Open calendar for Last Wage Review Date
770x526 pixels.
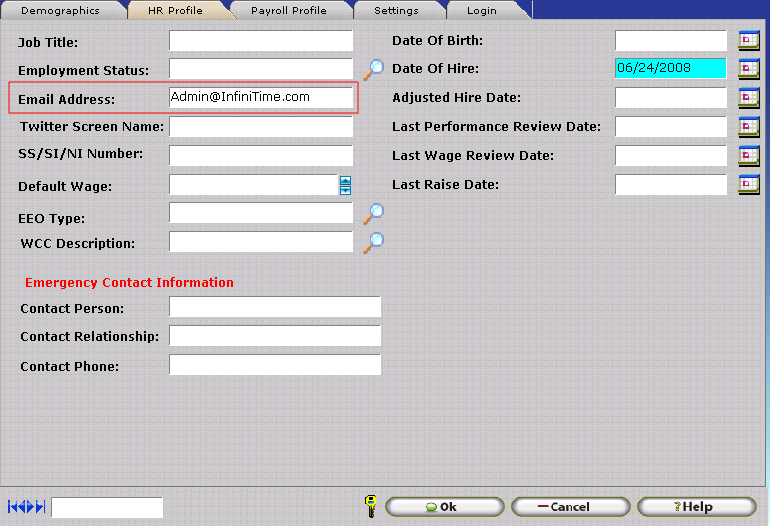tap(749, 156)
